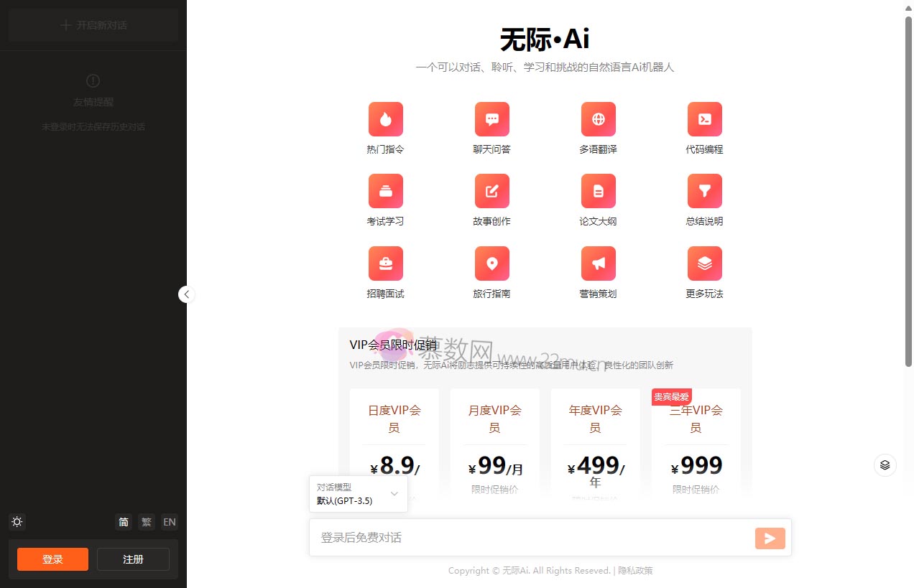Click the 登录 login button

[x=52, y=559]
